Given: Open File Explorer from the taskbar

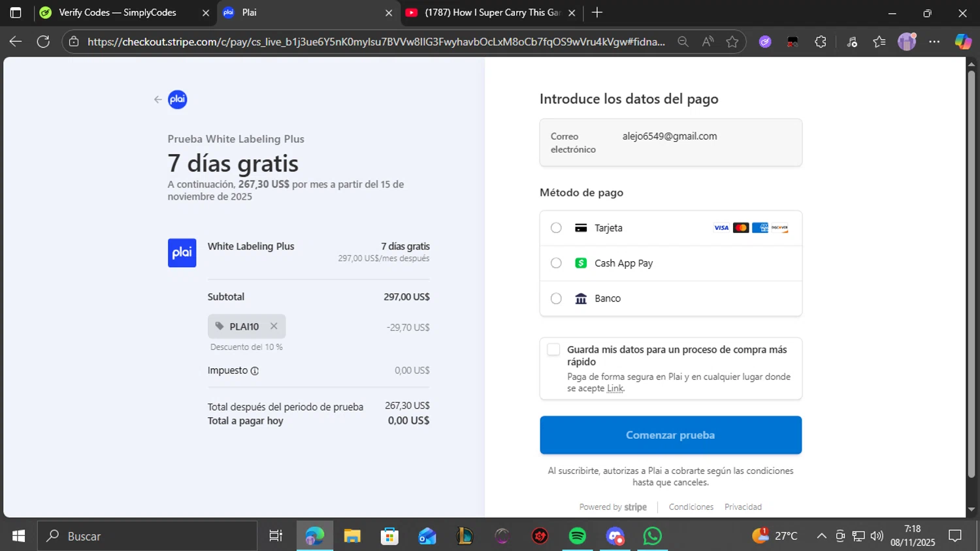Looking at the screenshot, I should point(352,536).
